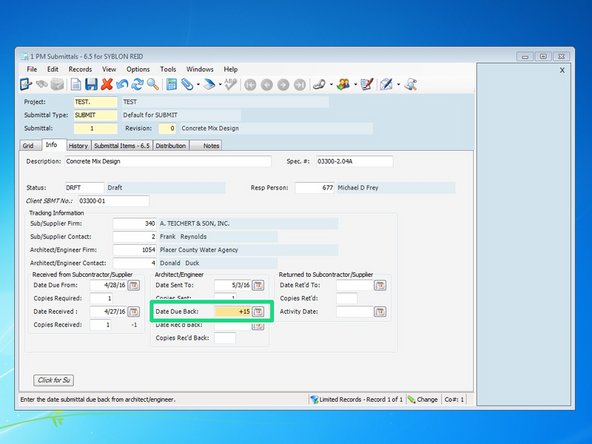Viewport: 592px width, 444px height.
Task: Open the View menu
Action: point(109,69)
